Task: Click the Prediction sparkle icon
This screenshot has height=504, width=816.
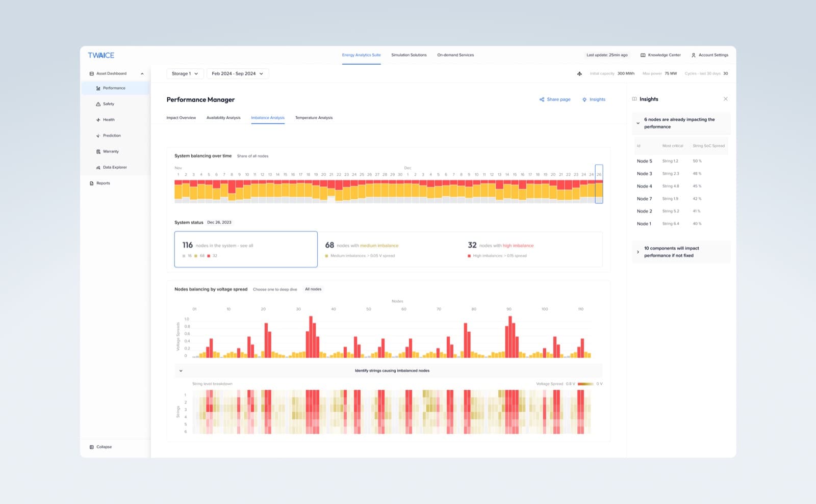Action: pyautogui.click(x=98, y=136)
